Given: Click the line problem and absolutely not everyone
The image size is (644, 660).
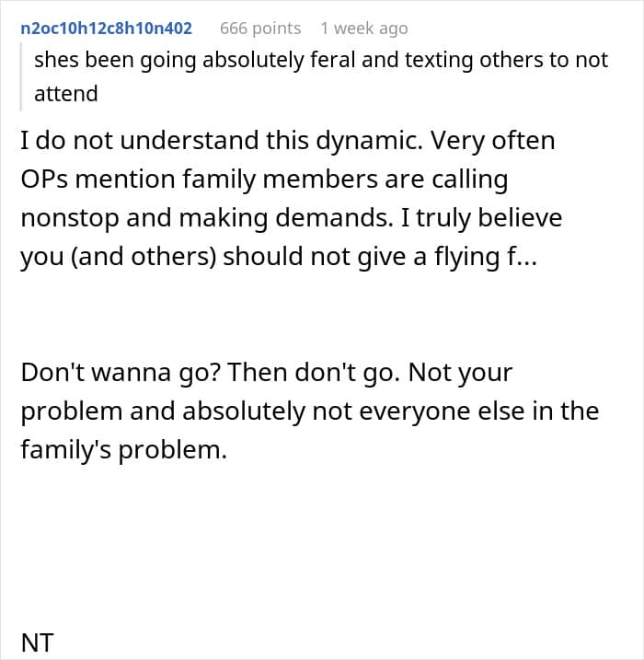Looking at the screenshot, I should 310,411.
